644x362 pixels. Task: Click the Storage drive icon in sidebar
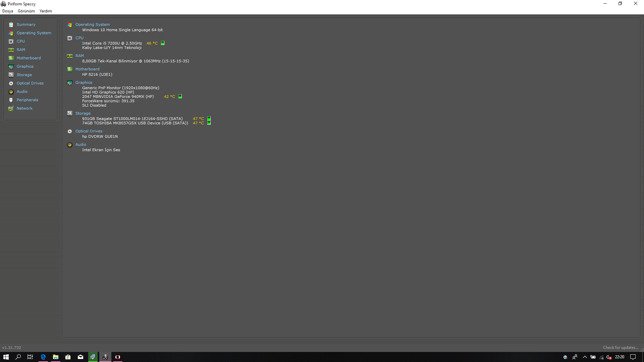click(11, 75)
